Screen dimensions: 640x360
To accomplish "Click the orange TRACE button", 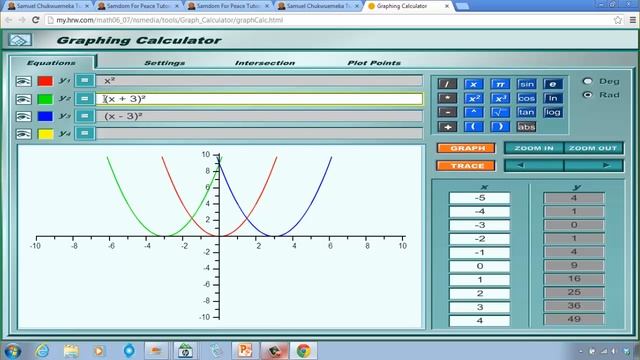I will point(466,166).
